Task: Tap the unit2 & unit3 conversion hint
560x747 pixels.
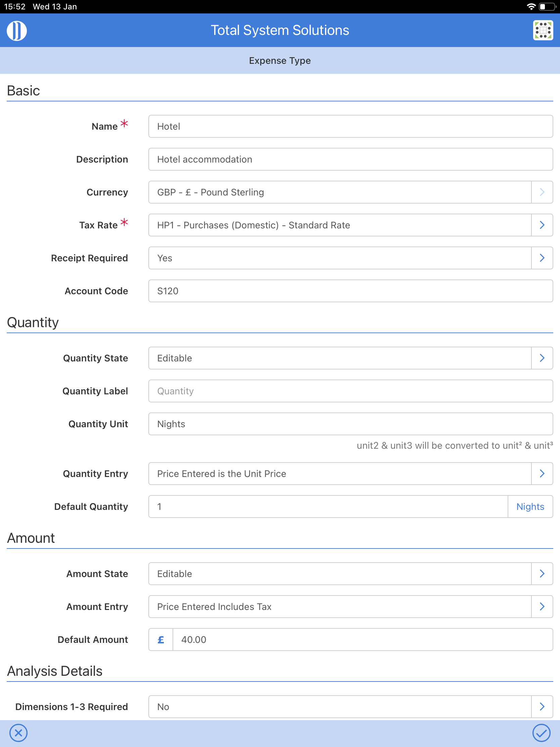Action: tap(455, 445)
